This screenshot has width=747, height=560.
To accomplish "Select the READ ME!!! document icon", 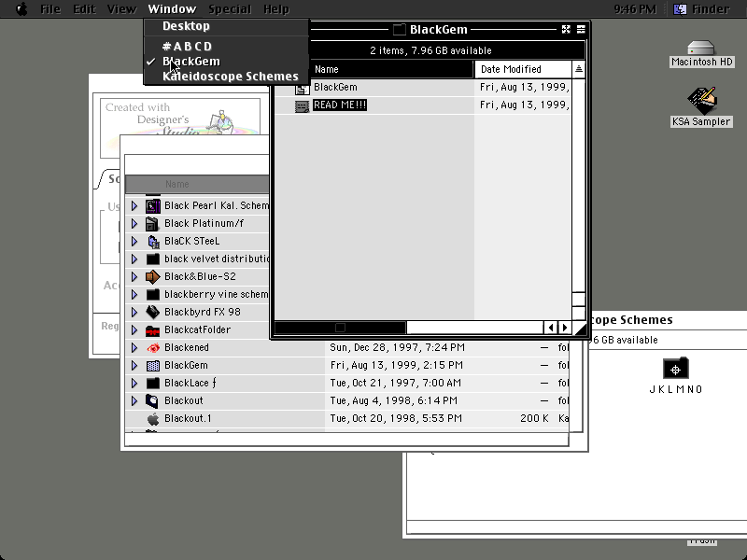I will coord(302,105).
